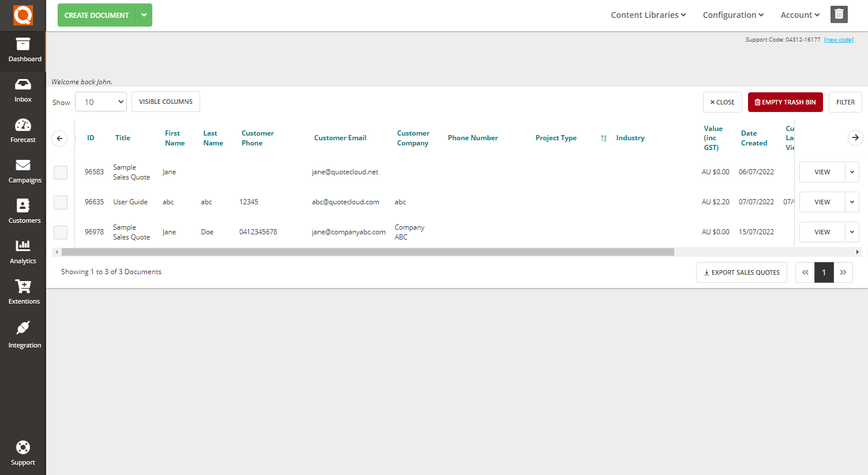Viewport: 868px width, 475px height.
Task: Select the checkbox for document 96583
Action: click(60, 172)
